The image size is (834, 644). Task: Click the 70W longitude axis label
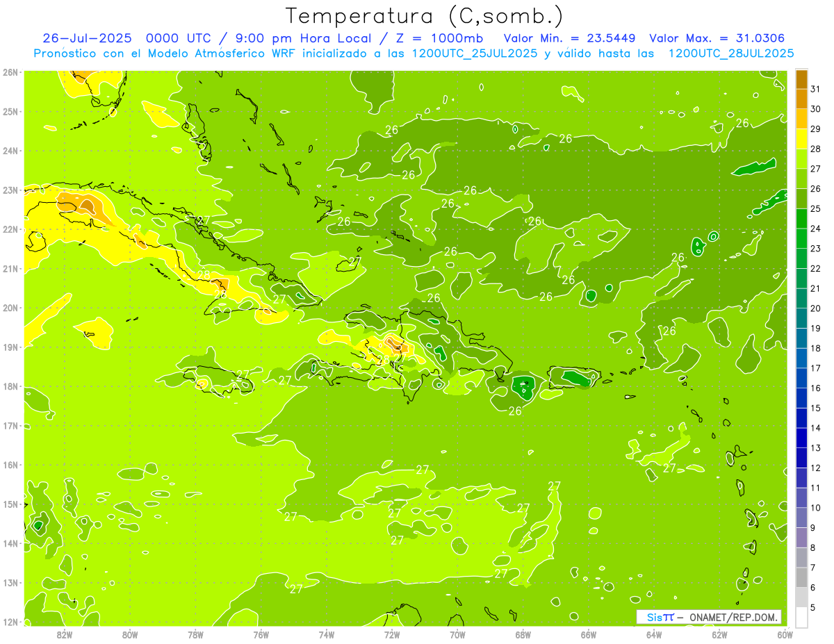(457, 634)
